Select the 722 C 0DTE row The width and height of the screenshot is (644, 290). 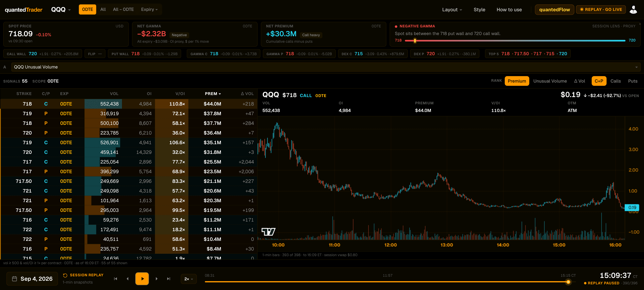point(129,229)
